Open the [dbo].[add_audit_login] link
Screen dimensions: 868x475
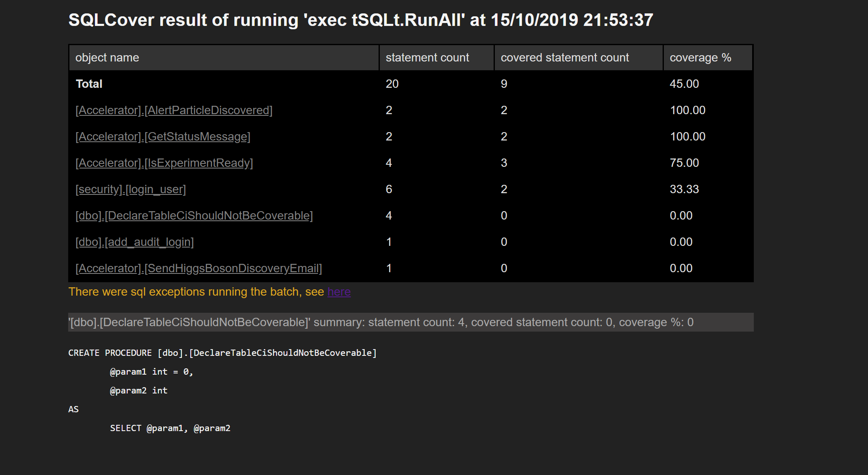(134, 242)
